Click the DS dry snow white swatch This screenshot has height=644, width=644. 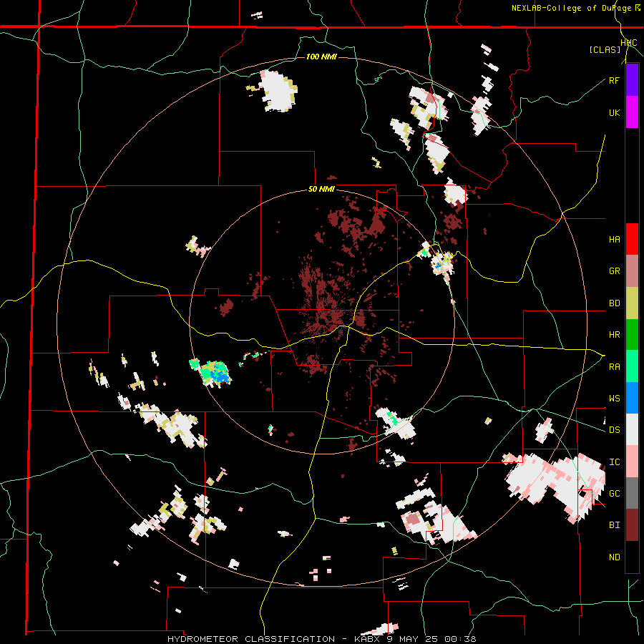pyautogui.click(x=632, y=429)
